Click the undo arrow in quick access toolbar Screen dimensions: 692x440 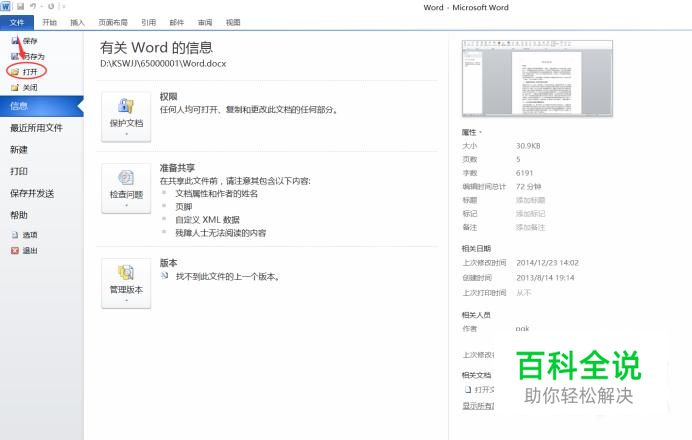coord(33,6)
